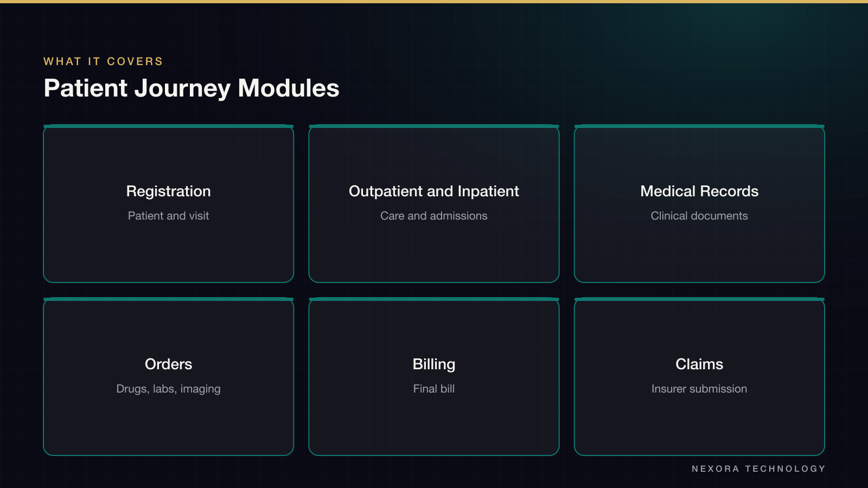868x488 pixels.
Task: Click the 'Final bill' subtitle
Action: click(x=434, y=389)
